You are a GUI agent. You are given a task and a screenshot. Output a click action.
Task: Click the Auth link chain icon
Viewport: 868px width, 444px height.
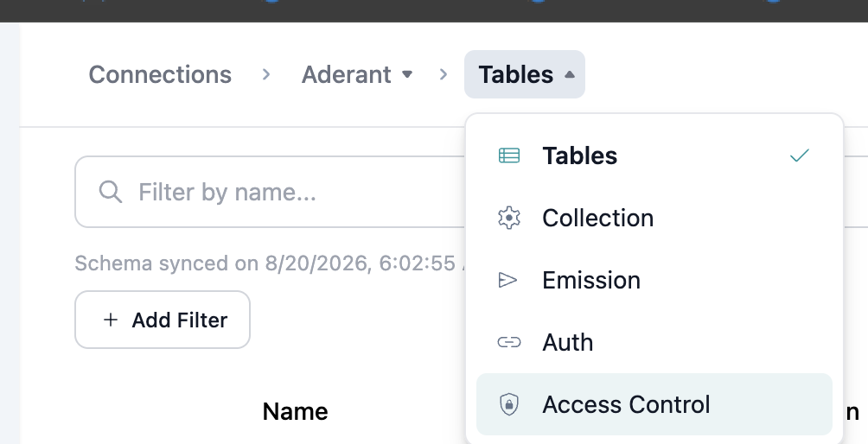[508, 342]
